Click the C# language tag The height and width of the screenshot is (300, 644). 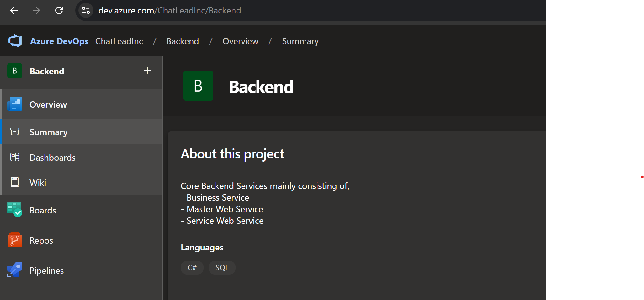[192, 268]
